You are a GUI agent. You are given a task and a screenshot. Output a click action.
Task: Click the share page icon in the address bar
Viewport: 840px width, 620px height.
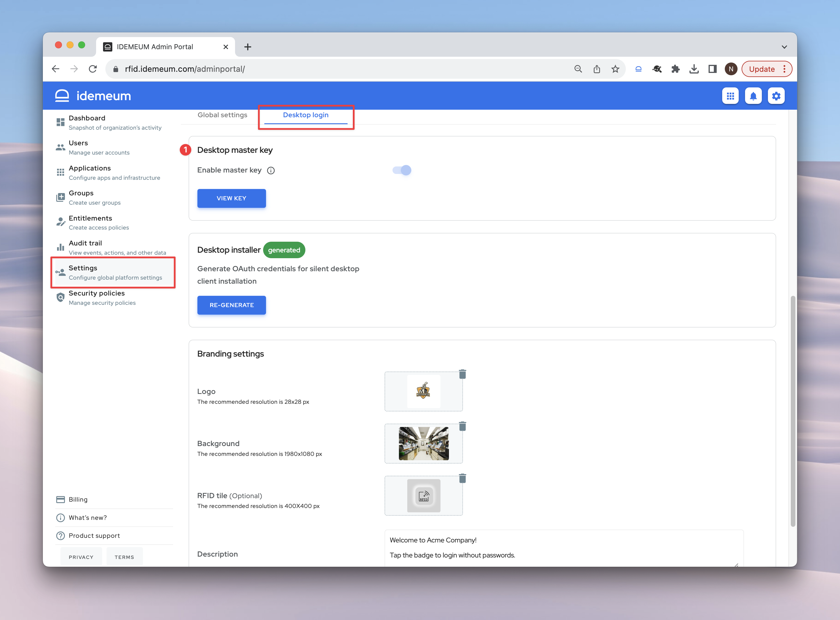(596, 69)
